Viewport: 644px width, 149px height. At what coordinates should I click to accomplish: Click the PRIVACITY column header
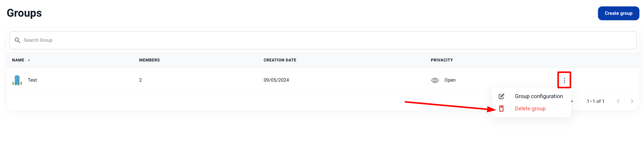pyautogui.click(x=442, y=60)
